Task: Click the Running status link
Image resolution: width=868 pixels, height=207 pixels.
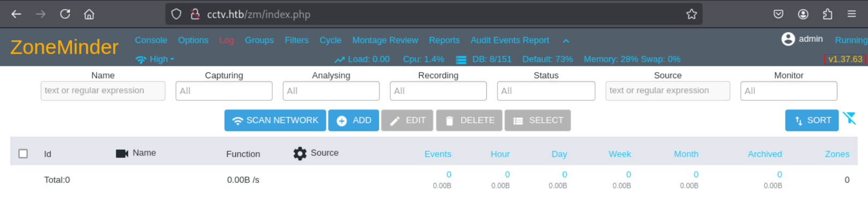Action: pos(851,40)
